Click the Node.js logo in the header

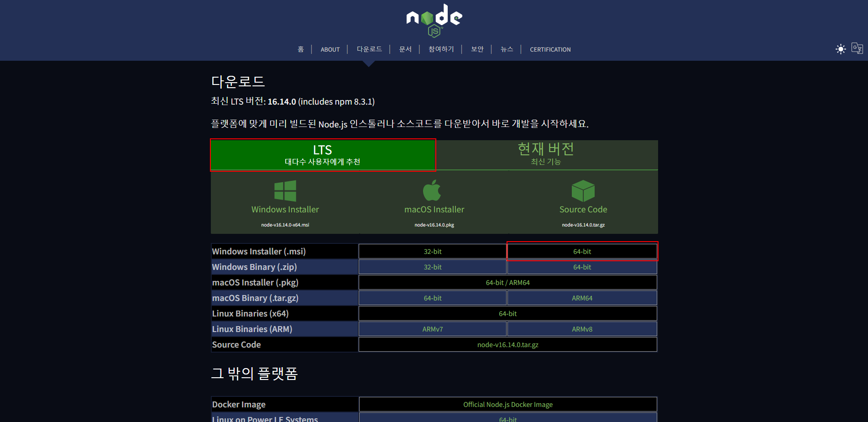click(x=434, y=21)
